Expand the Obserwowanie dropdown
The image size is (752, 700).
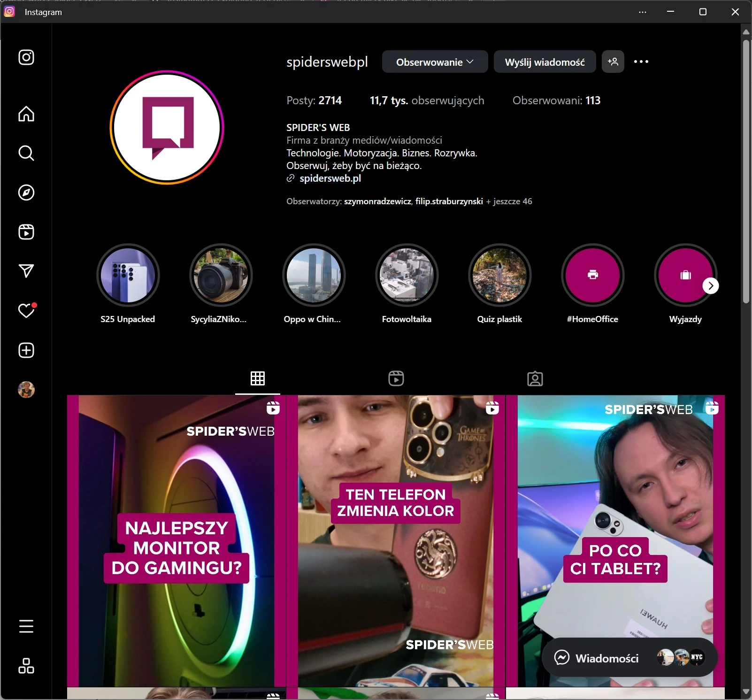pyautogui.click(x=435, y=62)
